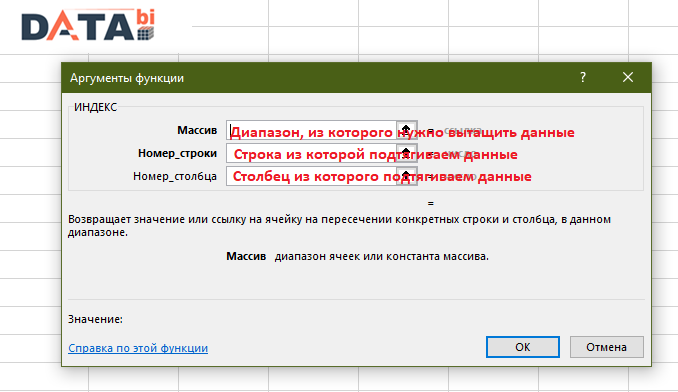The image size is (678, 392).
Task: Open help via the question mark icon
Action: (x=583, y=77)
